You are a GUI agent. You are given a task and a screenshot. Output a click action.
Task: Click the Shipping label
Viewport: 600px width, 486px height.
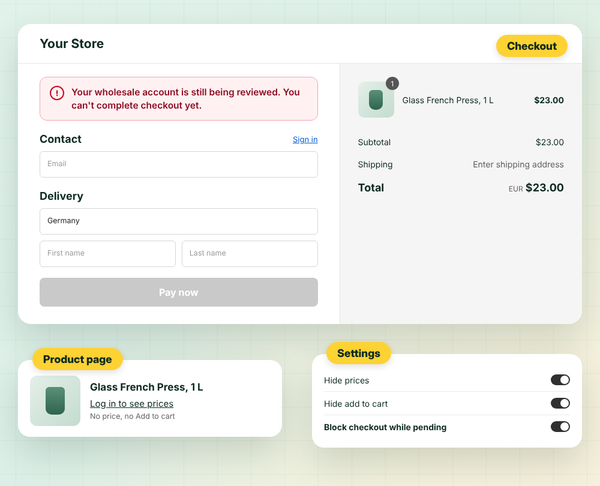coord(375,165)
